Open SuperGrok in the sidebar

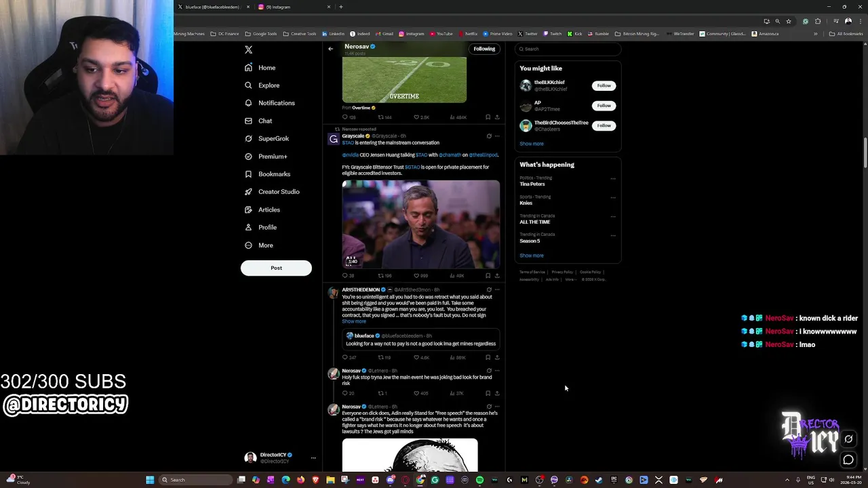point(267,138)
